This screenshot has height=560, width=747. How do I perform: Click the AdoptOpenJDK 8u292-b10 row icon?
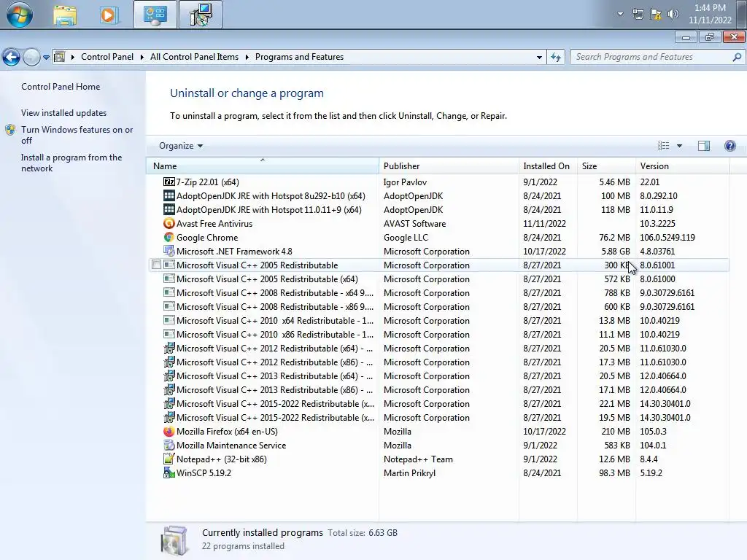(169, 195)
